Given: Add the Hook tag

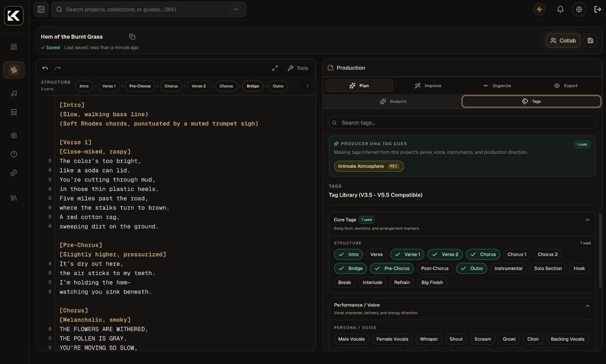Looking at the screenshot, I should tap(579, 269).
